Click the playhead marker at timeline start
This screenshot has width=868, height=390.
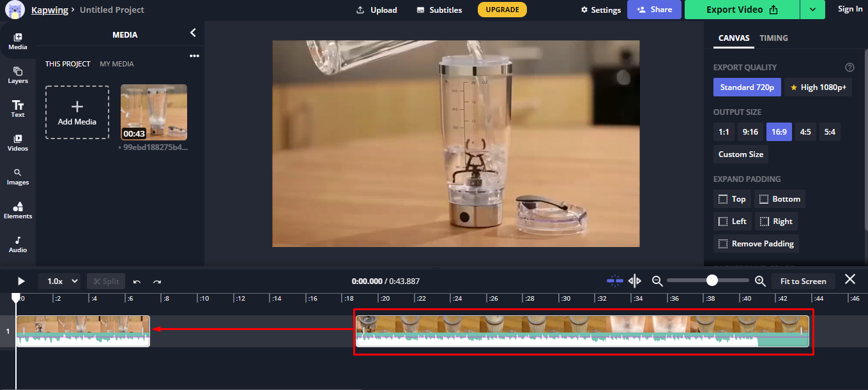pyautogui.click(x=16, y=297)
